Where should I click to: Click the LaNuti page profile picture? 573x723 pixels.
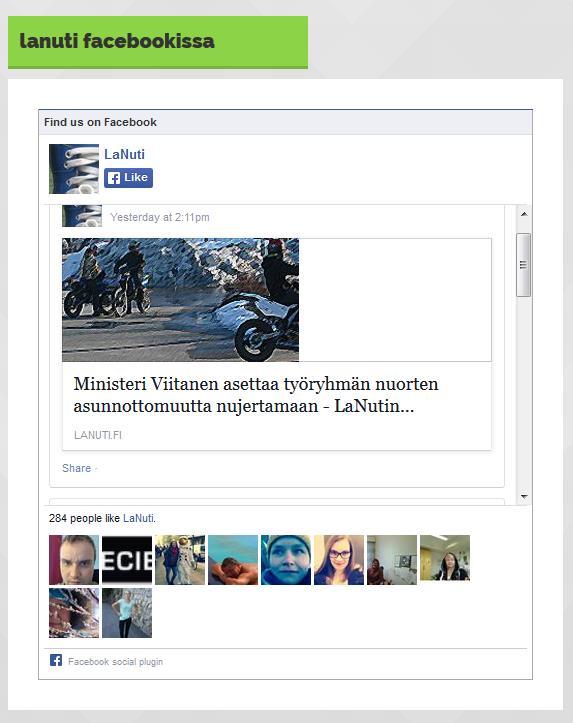[x=74, y=169]
